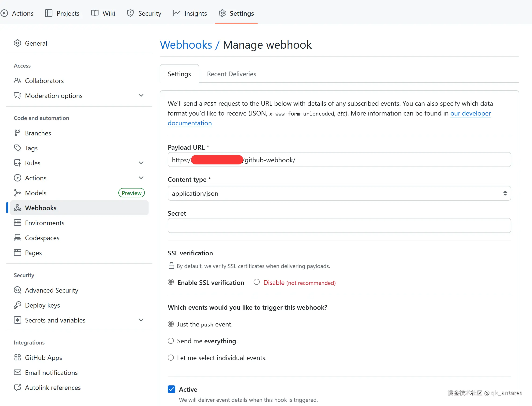The image size is (532, 406).
Task: Click the Tags icon in sidebar
Action: 17,148
